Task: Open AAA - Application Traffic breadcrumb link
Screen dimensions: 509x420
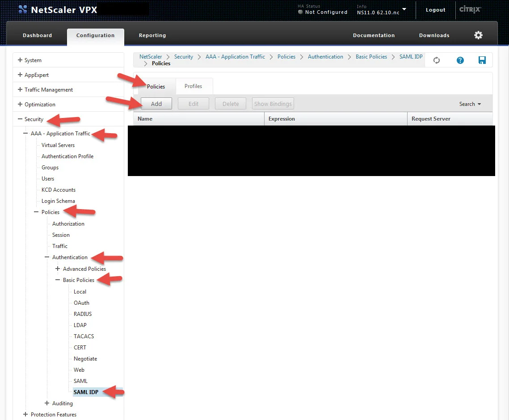Action: [235, 56]
